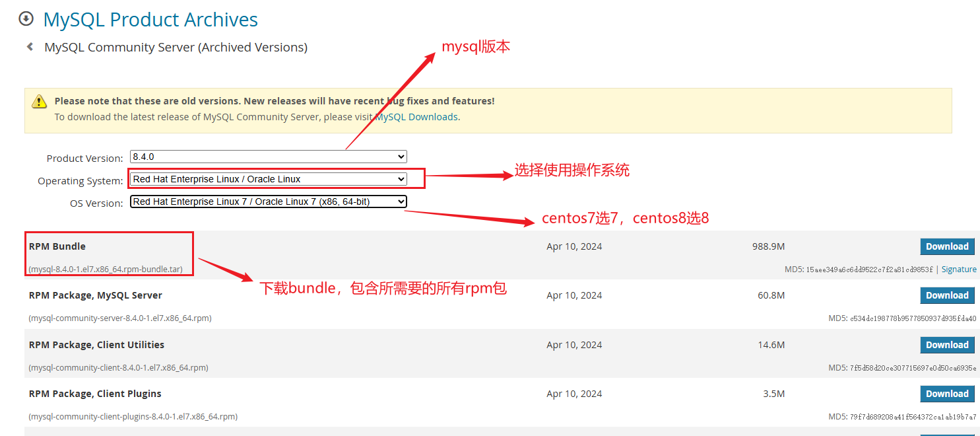Open the Signature link for RPM Bundle
Viewport: 980px width, 436px height.
pyautogui.click(x=959, y=270)
